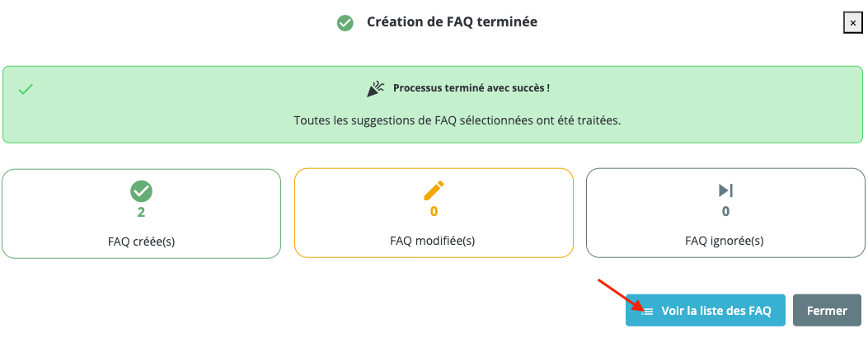868x338 pixels.
Task: Click the list icon in the blue button
Action: pos(648,312)
